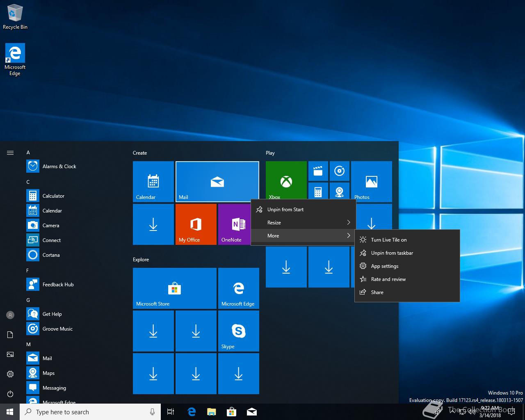The width and height of the screenshot is (525, 420).
Task: Click the Create group header
Action: [140, 153]
